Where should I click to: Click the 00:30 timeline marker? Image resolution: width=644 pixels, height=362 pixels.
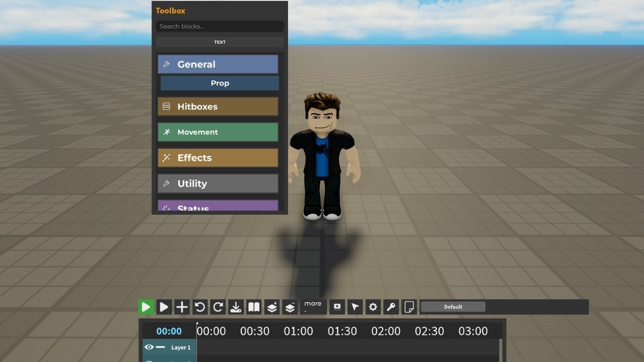pyautogui.click(x=255, y=331)
